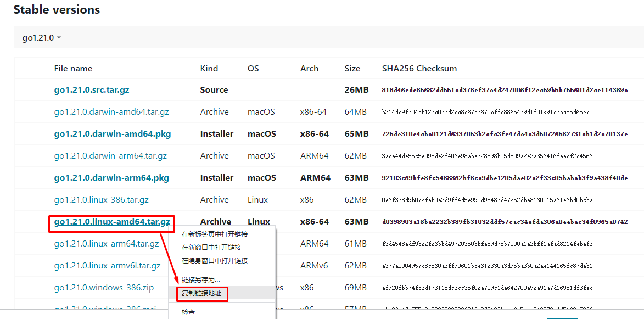Choose 在新标签页中打开链接 from context menu
This screenshot has height=319, width=644.
point(215,234)
